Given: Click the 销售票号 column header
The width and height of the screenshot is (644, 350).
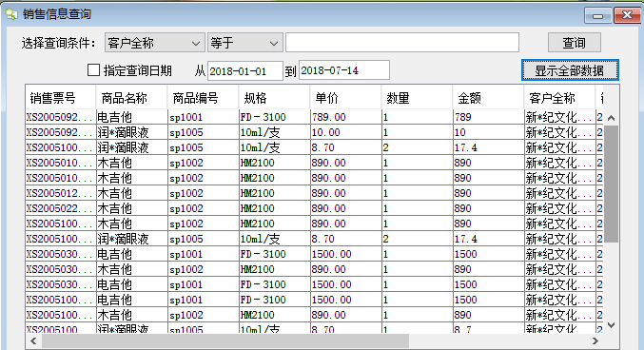Looking at the screenshot, I should point(60,98).
